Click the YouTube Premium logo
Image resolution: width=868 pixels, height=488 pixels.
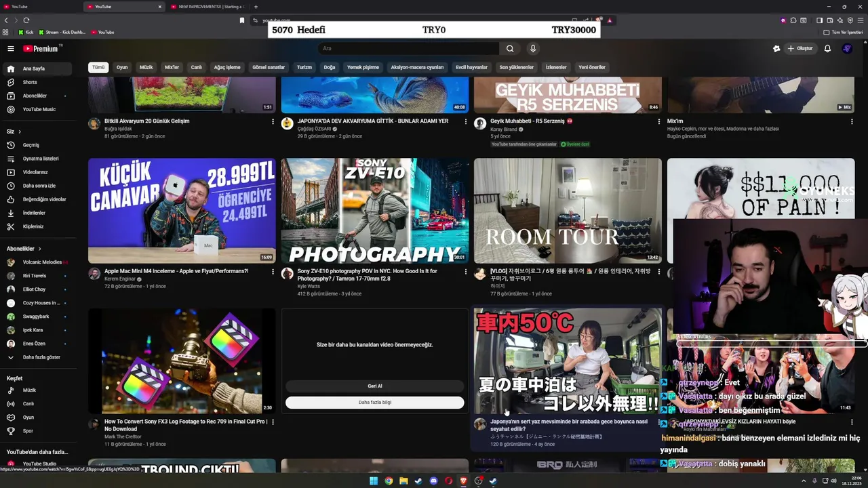[42, 48]
